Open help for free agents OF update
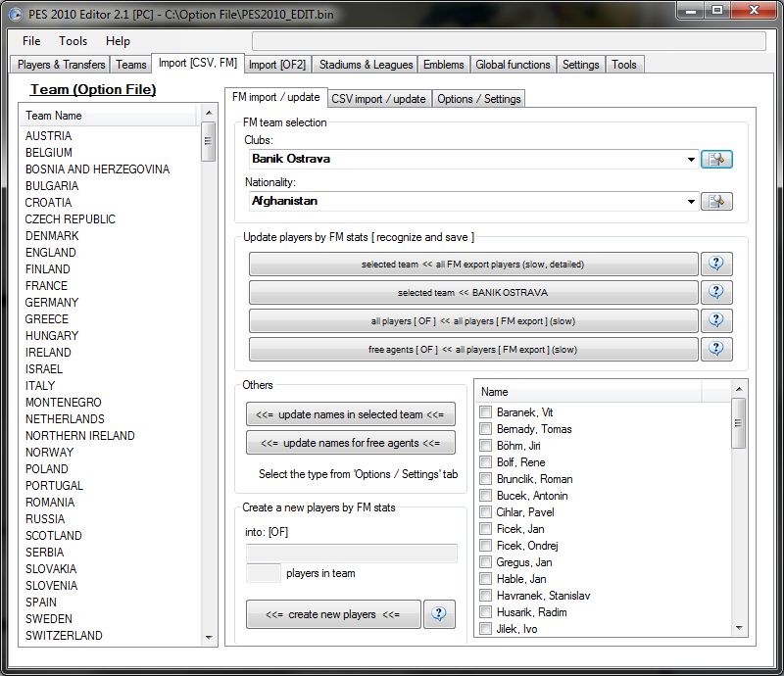 tap(716, 349)
